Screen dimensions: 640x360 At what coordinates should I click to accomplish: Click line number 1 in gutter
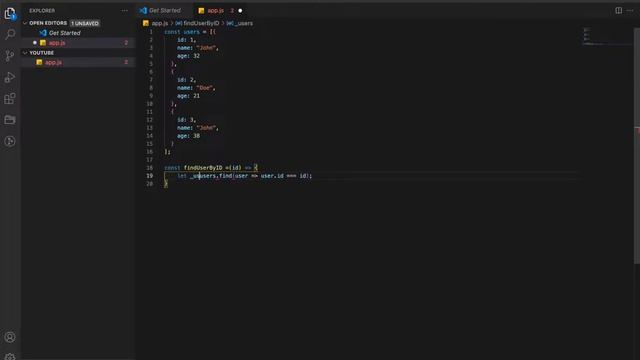[151, 32]
